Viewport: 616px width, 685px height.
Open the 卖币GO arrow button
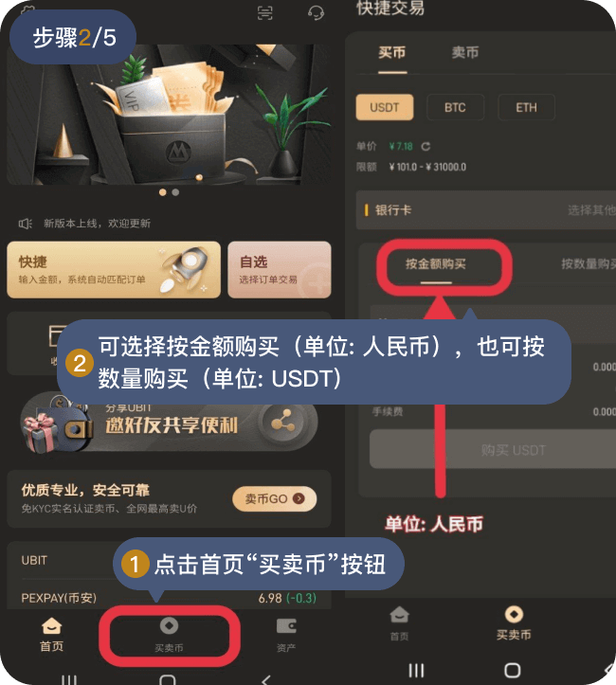pos(275,498)
